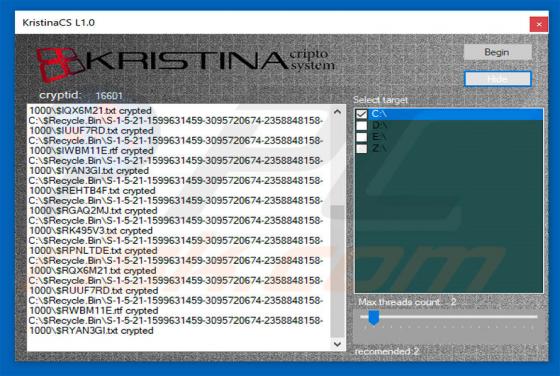
Task: Click the red Kristina logo icon
Action: pos(60,64)
